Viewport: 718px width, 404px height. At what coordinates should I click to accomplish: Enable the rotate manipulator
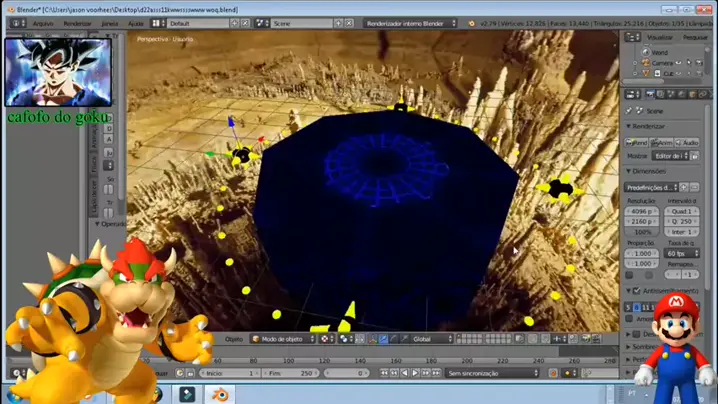click(394, 339)
